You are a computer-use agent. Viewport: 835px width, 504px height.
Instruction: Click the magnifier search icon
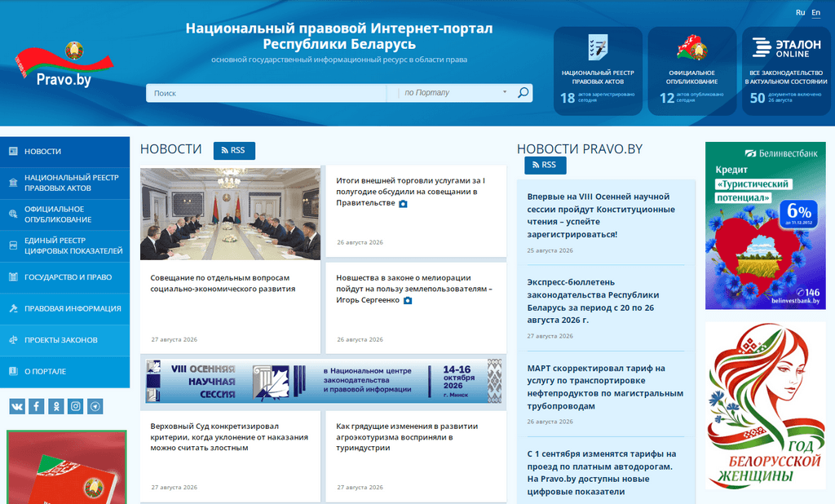523,93
